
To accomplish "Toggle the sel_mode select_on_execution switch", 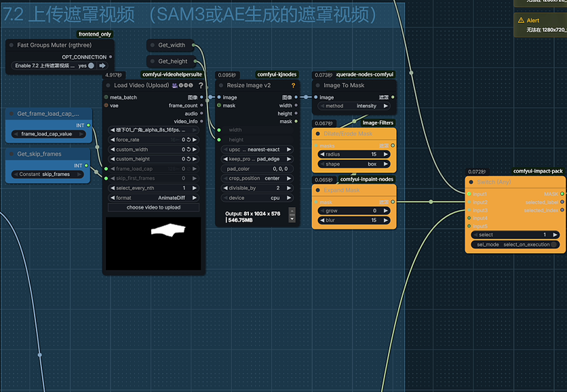I will tap(554, 244).
